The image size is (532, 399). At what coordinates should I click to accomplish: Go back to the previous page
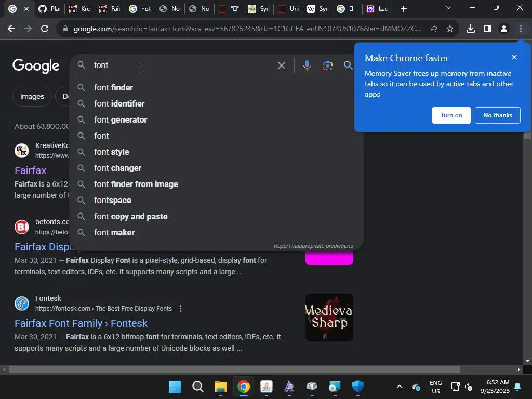click(x=11, y=29)
